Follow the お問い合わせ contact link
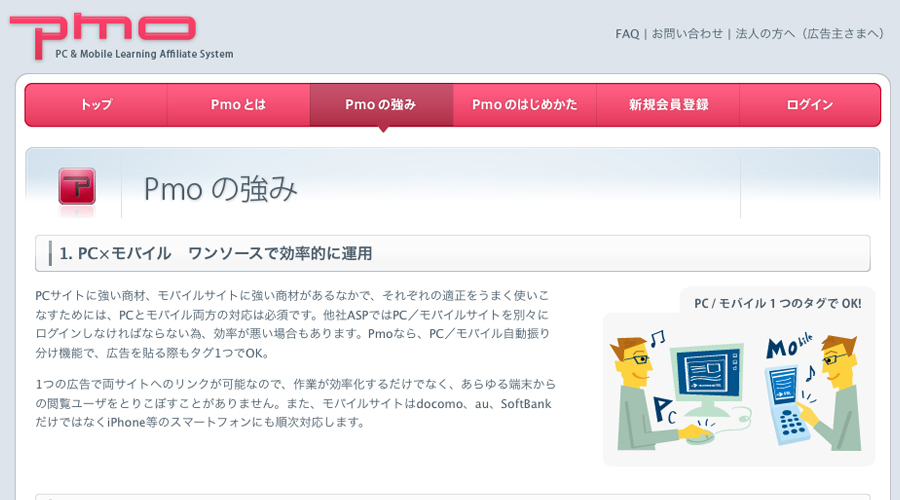 click(687, 34)
